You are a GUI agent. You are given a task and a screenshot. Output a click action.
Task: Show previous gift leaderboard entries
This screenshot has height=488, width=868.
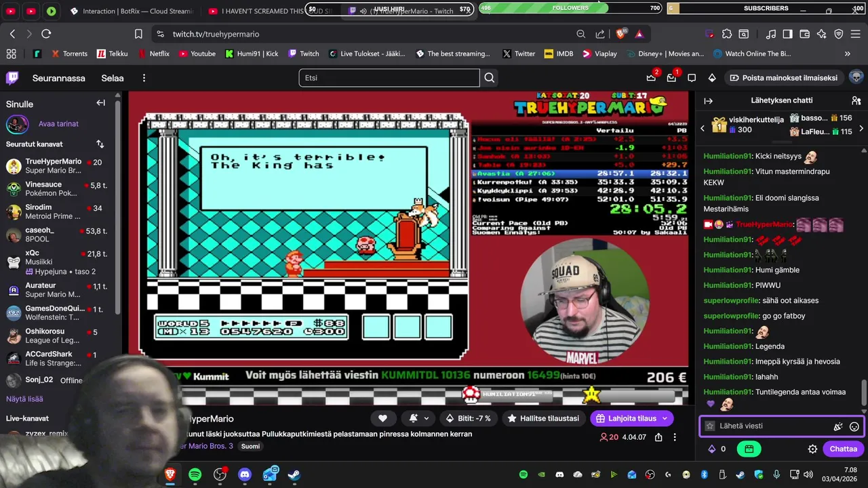click(703, 128)
